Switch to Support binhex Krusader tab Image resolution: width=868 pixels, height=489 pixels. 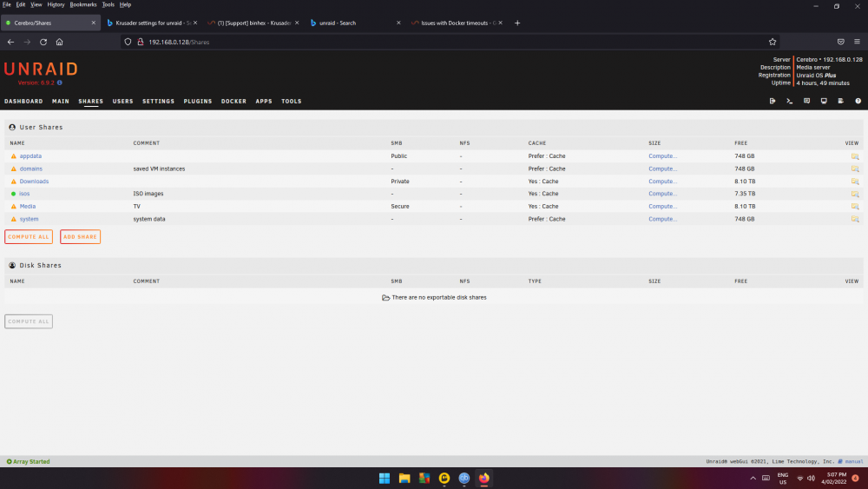tap(253, 23)
